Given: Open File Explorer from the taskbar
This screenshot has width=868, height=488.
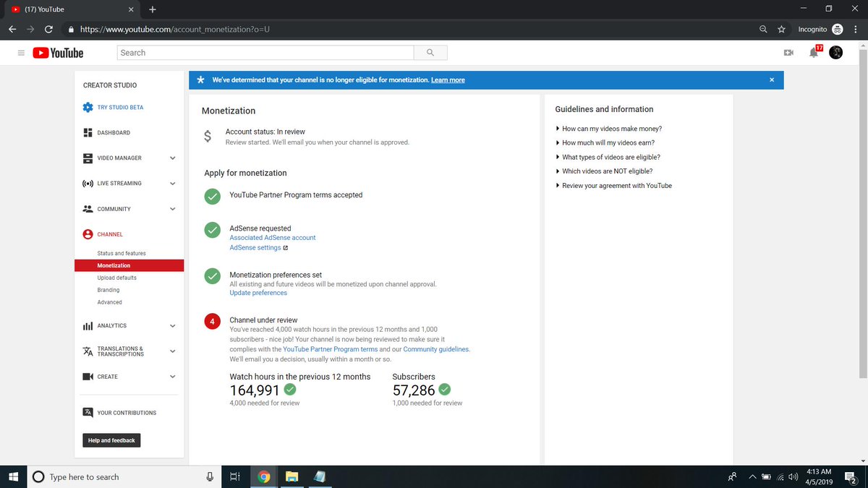Looking at the screenshot, I should 292,476.
